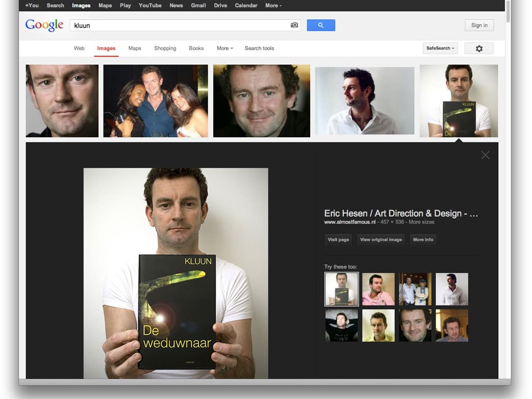Click the blue magnifier search button
Screen dimensions: 532x399
[321, 25]
